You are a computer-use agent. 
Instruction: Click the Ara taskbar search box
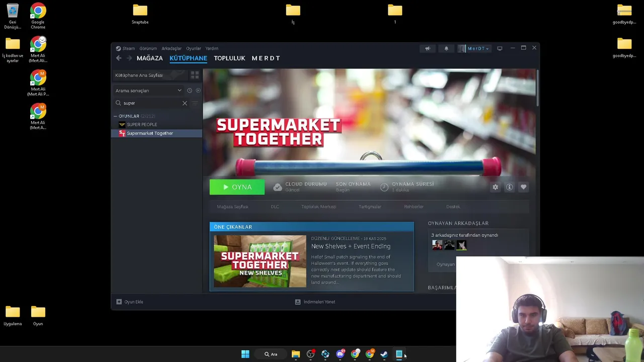[x=272, y=354]
